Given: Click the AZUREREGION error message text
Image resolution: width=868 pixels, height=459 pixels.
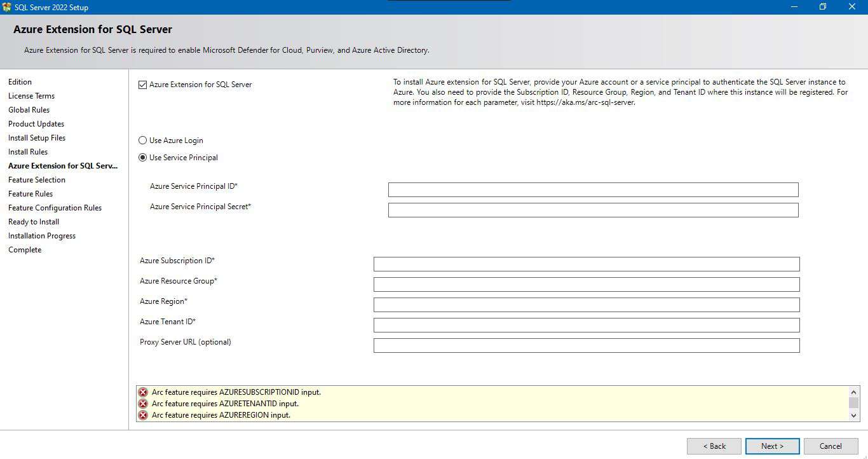Looking at the screenshot, I should tap(221, 415).
